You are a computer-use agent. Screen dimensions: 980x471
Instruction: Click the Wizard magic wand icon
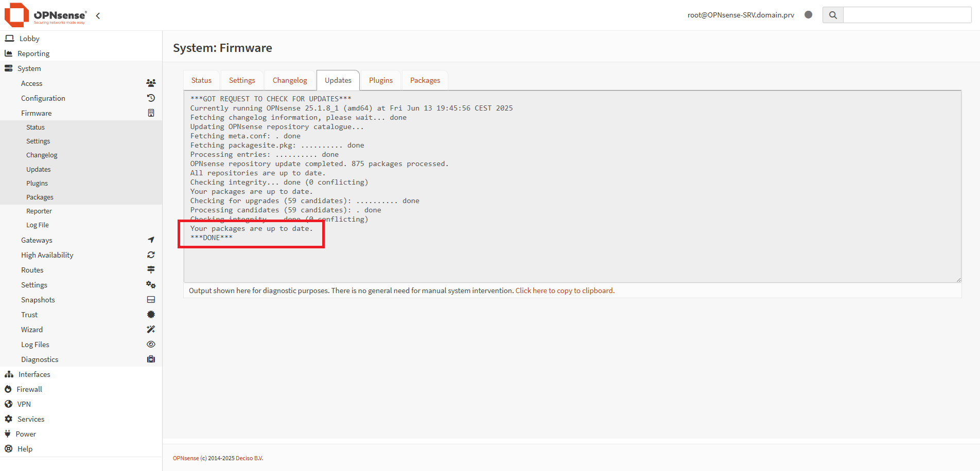[x=151, y=330]
